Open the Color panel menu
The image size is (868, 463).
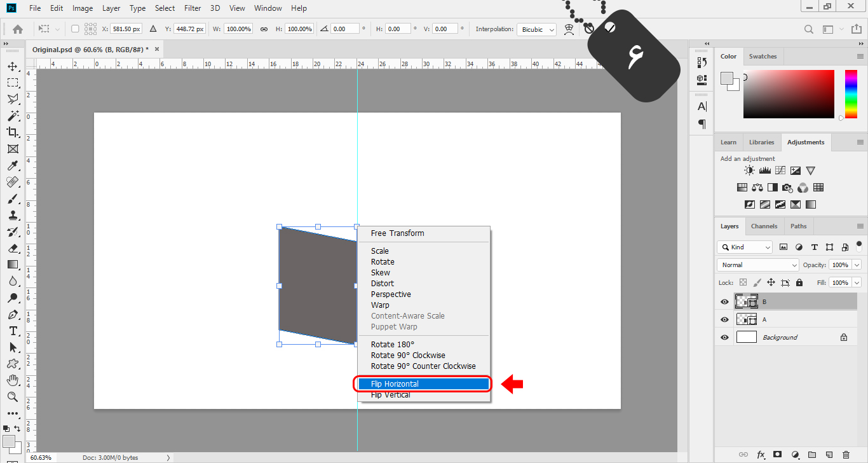click(860, 57)
